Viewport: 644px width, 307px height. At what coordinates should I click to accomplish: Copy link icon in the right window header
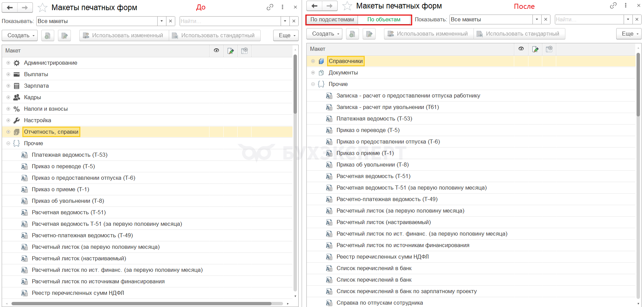point(613,5)
